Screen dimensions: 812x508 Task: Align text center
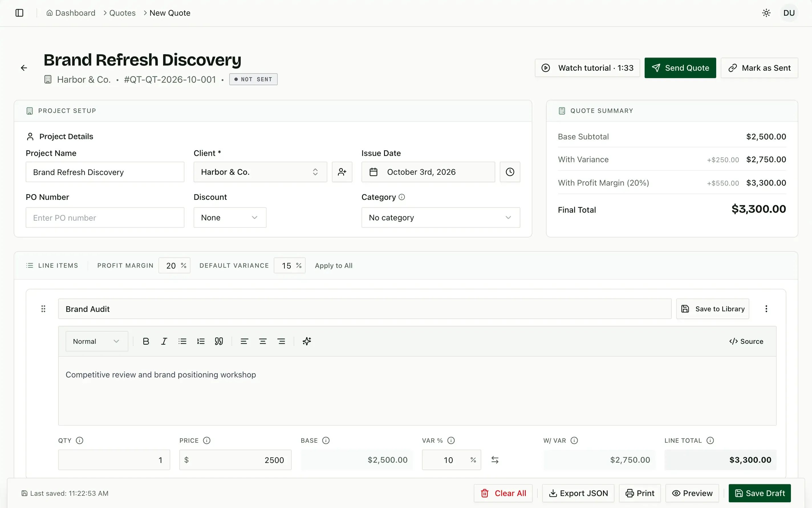tap(263, 341)
